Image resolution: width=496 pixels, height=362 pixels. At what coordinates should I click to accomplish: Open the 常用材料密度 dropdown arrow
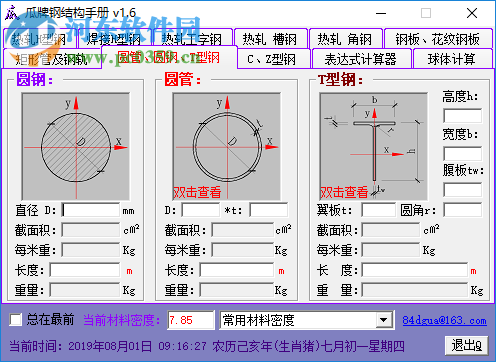click(384, 320)
